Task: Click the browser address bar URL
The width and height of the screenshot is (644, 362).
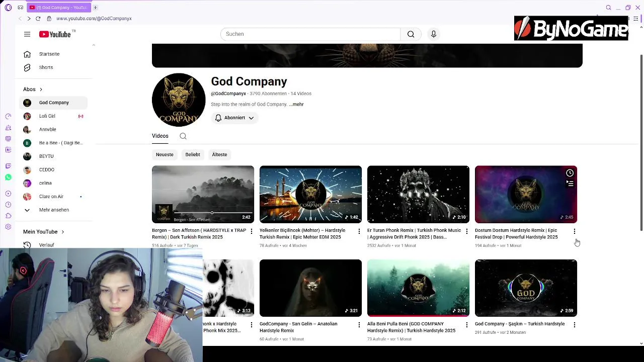Action: (94, 19)
